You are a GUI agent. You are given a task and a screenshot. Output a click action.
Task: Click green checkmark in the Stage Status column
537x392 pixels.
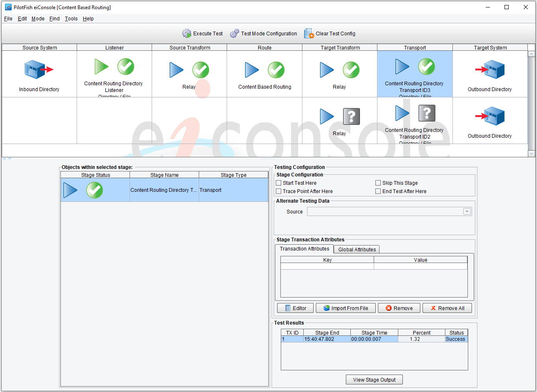(95, 190)
